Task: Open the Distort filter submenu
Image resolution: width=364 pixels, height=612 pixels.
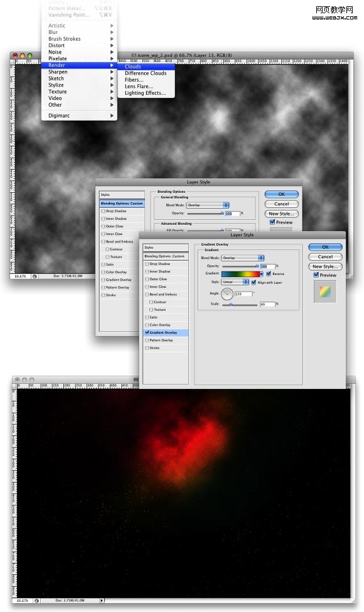Action: [x=79, y=45]
